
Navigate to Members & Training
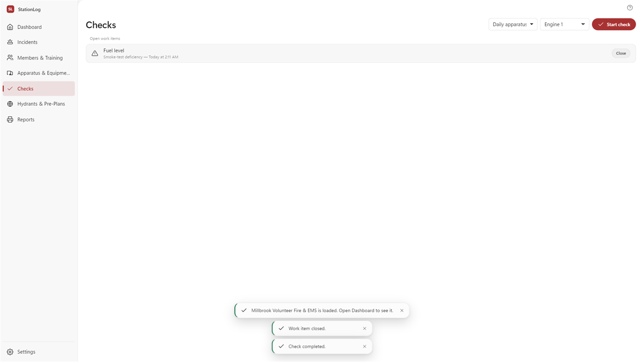pos(39,58)
